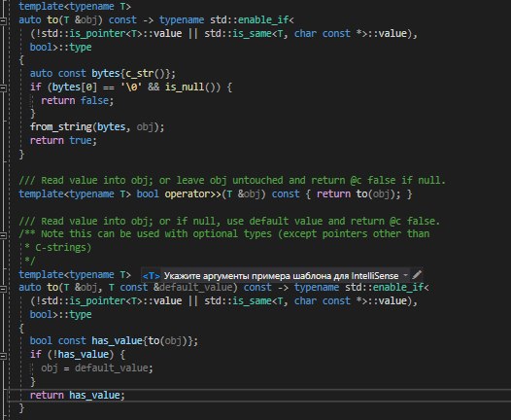Collapse fold marker beside 'if (bytes[0]' line
This screenshot has width=511, height=420.
tap(3, 87)
